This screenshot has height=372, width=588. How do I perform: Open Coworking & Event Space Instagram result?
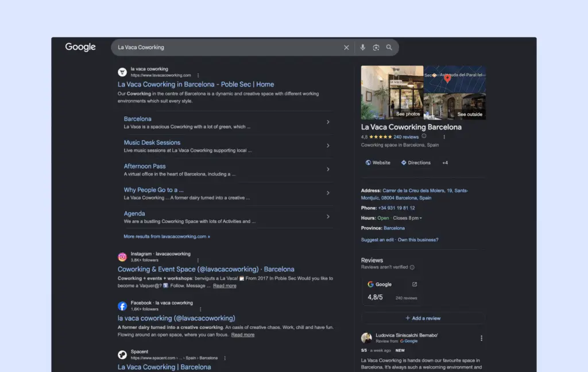(206, 269)
